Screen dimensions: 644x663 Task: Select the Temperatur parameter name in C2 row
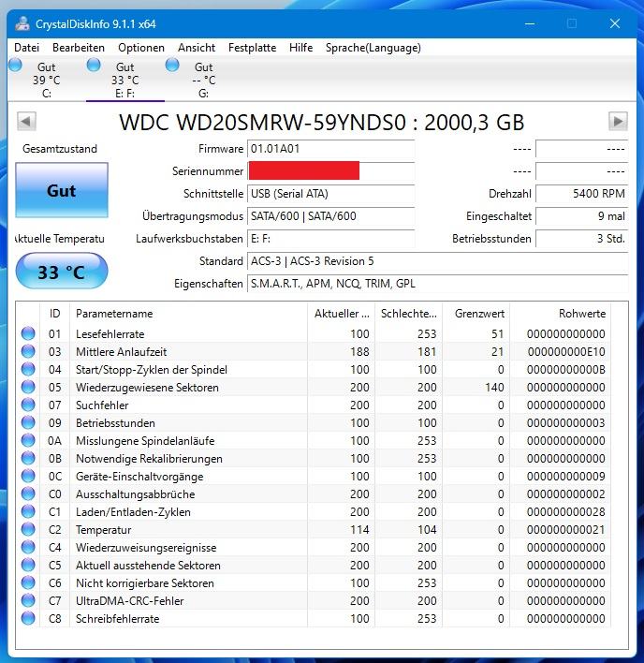tap(104, 529)
